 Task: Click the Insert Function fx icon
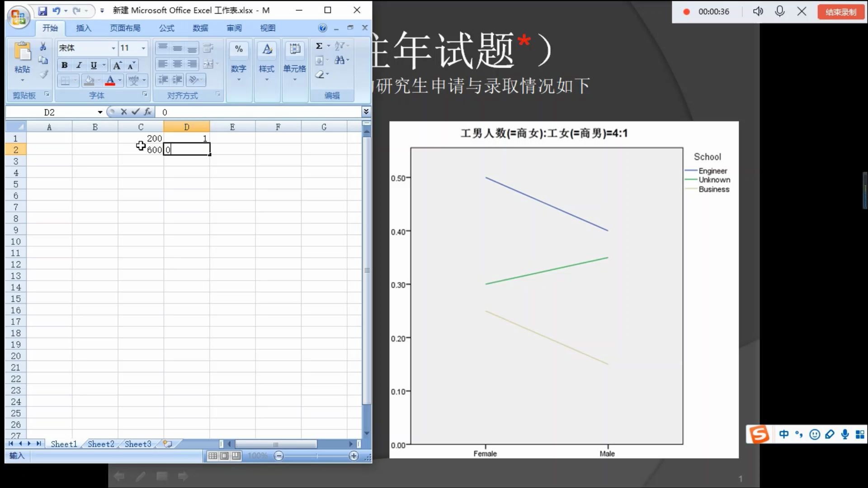click(147, 112)
